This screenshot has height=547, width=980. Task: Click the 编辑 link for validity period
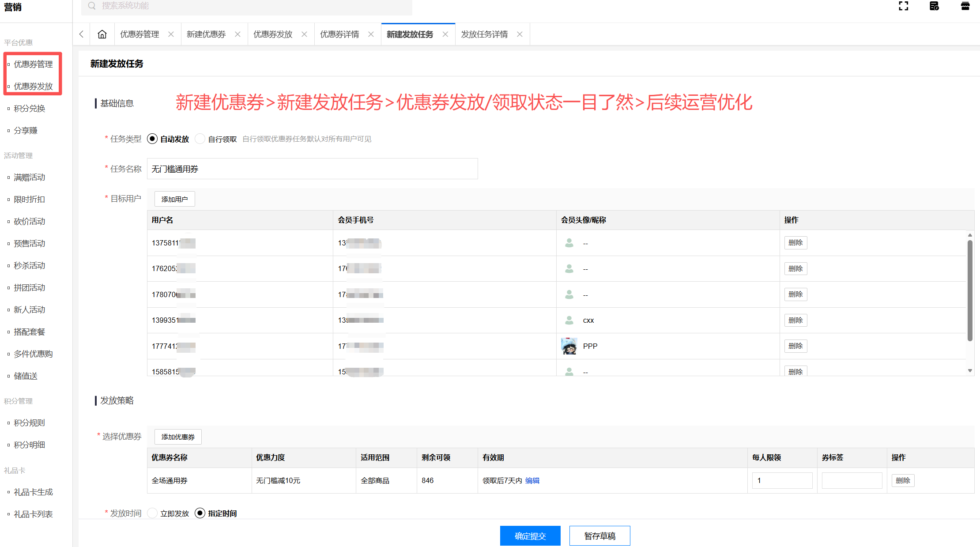pyautogui.click(x=532, y=480)
